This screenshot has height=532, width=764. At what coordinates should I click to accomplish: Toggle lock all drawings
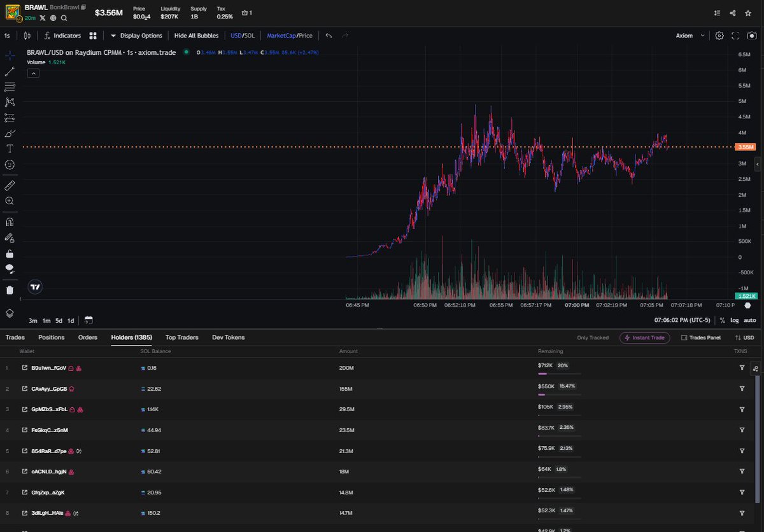click(x=10, y=253)
